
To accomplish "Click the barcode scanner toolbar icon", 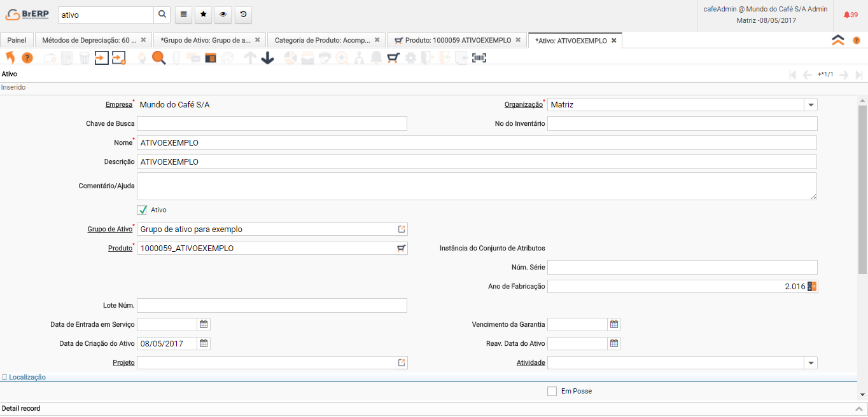I will click(x=479, y=58).
